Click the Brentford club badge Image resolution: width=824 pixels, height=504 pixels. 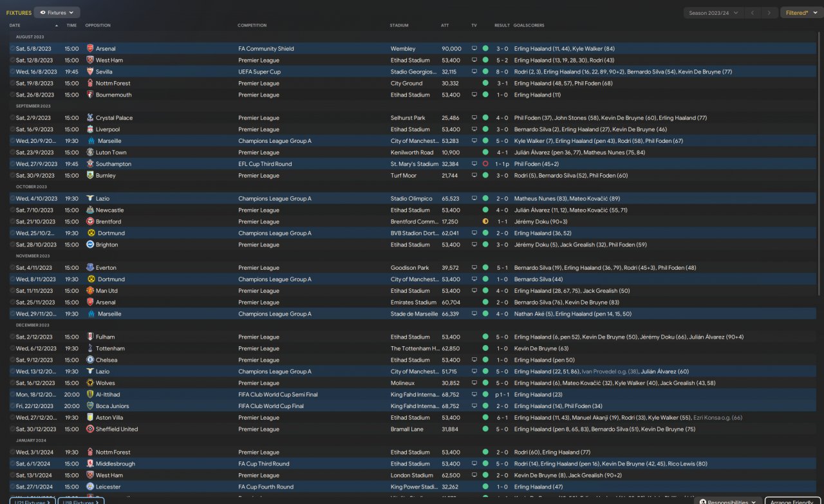coord(90,222)
